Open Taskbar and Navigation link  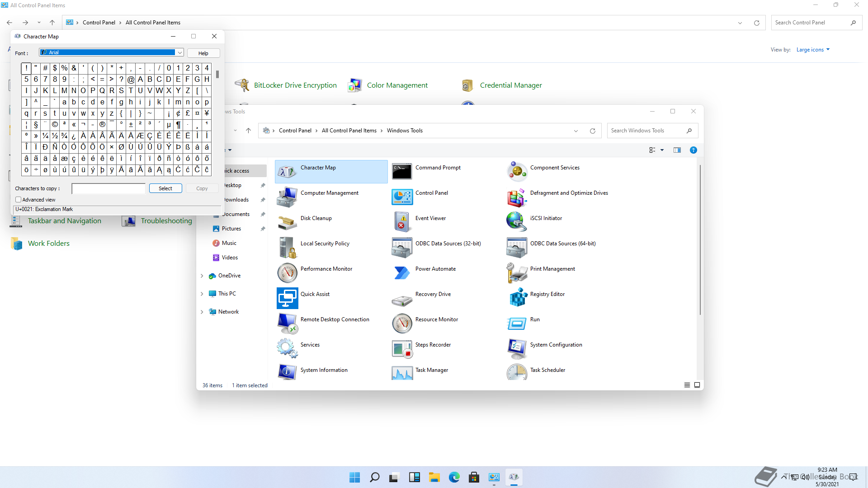coord(65,221)
